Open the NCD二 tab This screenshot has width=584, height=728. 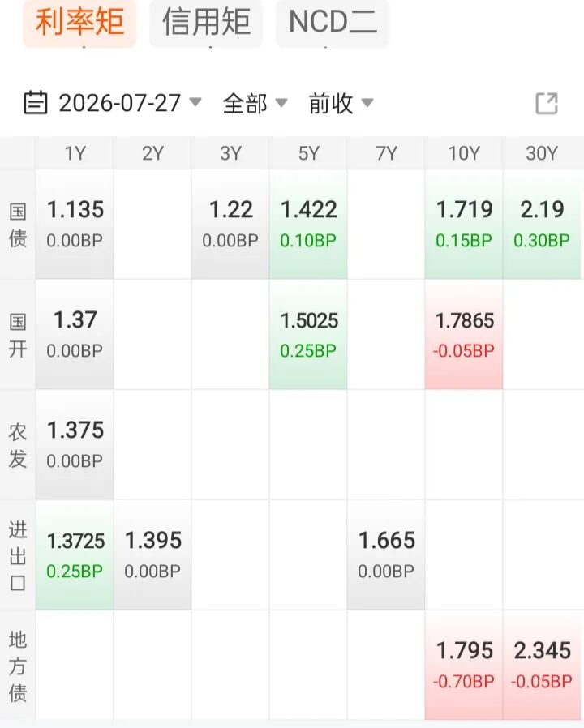[x=333, y=22]
